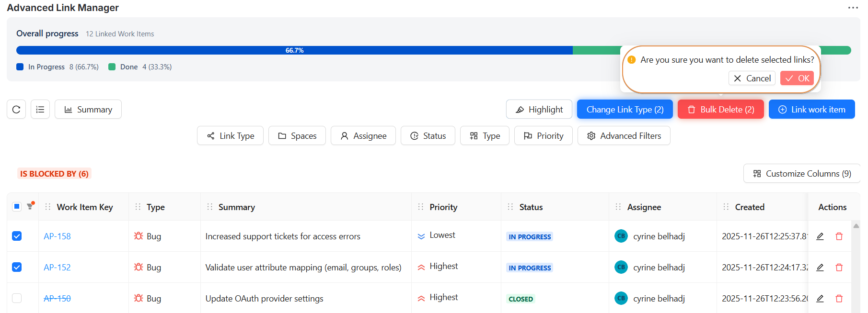Click the edit pencil icon for AP-150
This screenshot has height=313, width=868.
pos(820,299)
